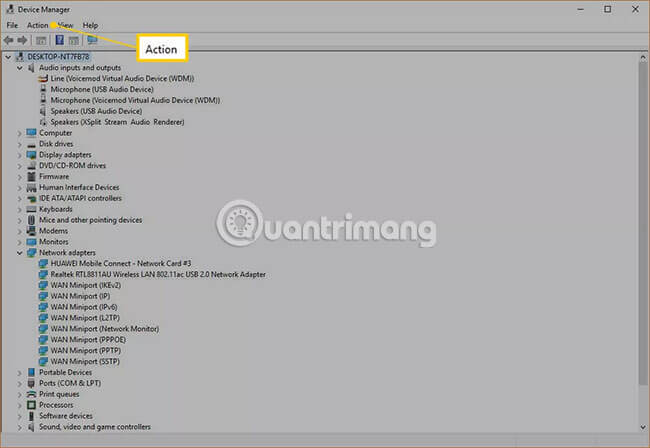Click the Computer category icon
650x448 pixels.
click(31, 133)
